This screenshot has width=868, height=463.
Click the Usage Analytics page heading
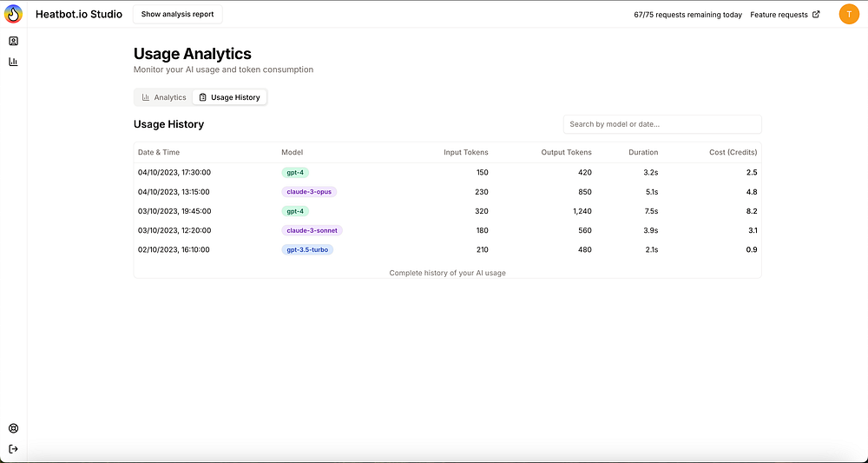coord(193,54)
